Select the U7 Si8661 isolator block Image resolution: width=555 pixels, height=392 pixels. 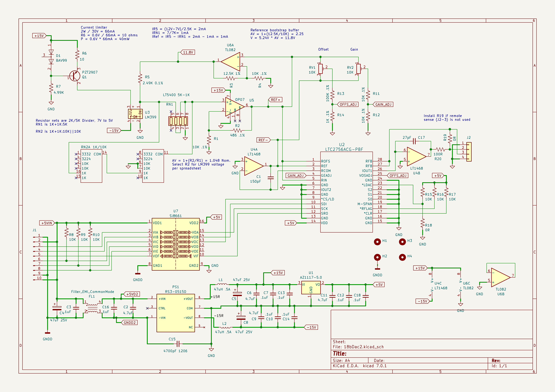click(x=176, y=244)
